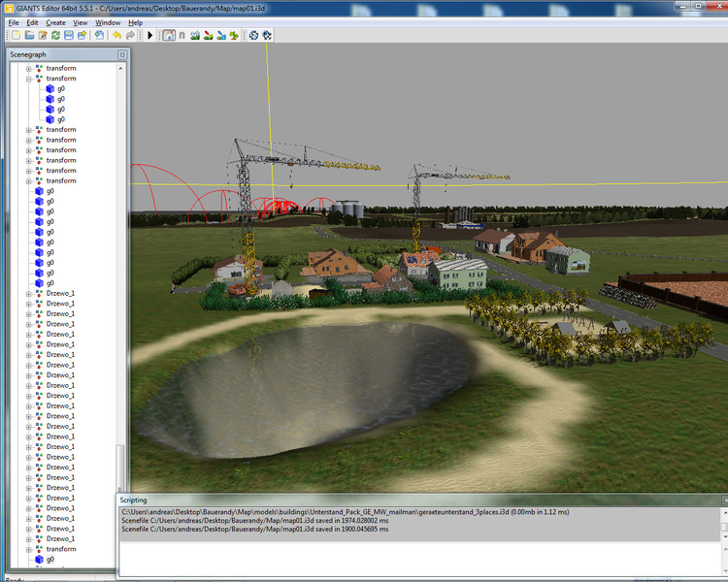Save the scene with the floppy disk icon
Image resolution: width=728 pixels, height=582 pixels.
[69, 35]
